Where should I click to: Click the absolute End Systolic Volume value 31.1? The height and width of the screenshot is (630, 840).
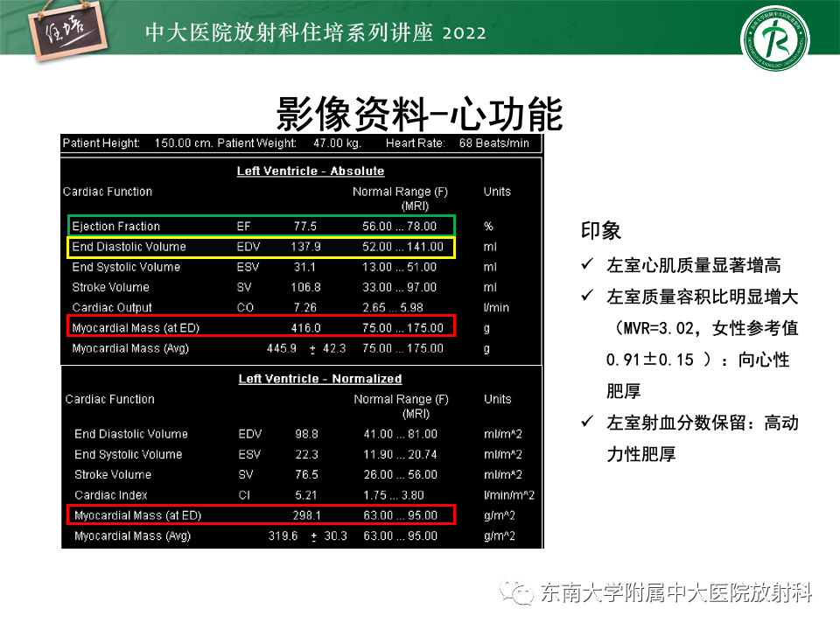(304, 267)
